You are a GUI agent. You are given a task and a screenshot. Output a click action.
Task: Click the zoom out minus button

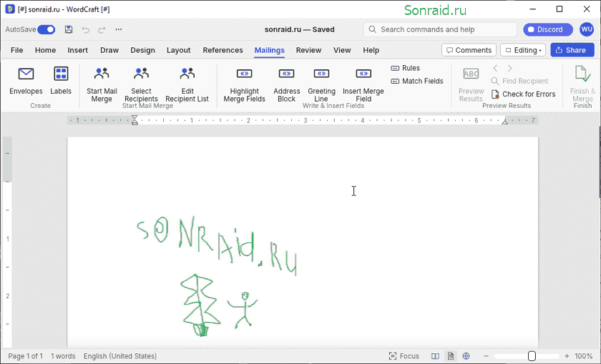(x=486, y=356)
